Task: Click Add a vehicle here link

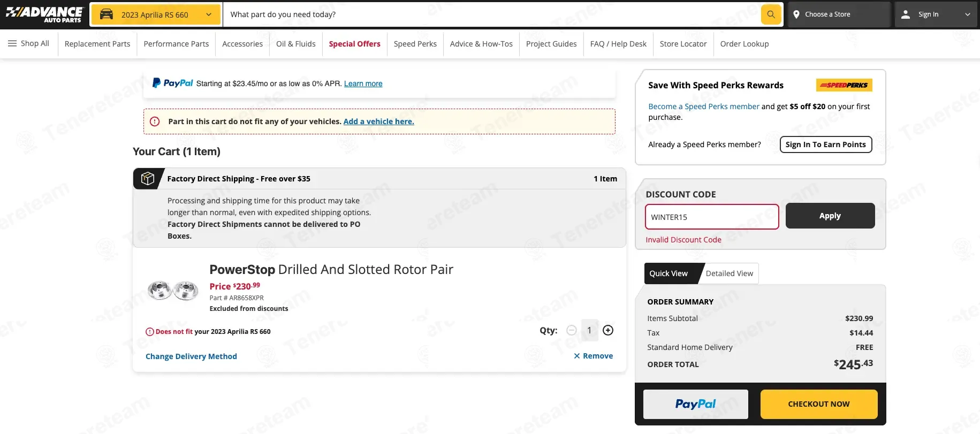Action: click(x=378, y=121)
